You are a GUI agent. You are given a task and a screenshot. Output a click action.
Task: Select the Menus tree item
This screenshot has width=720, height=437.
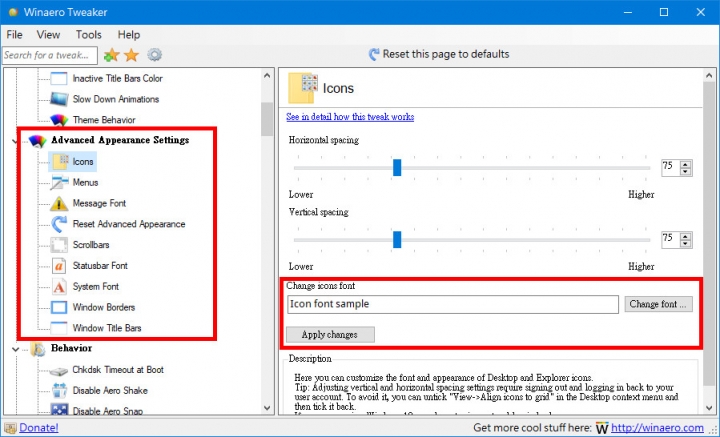pos(85,183)
